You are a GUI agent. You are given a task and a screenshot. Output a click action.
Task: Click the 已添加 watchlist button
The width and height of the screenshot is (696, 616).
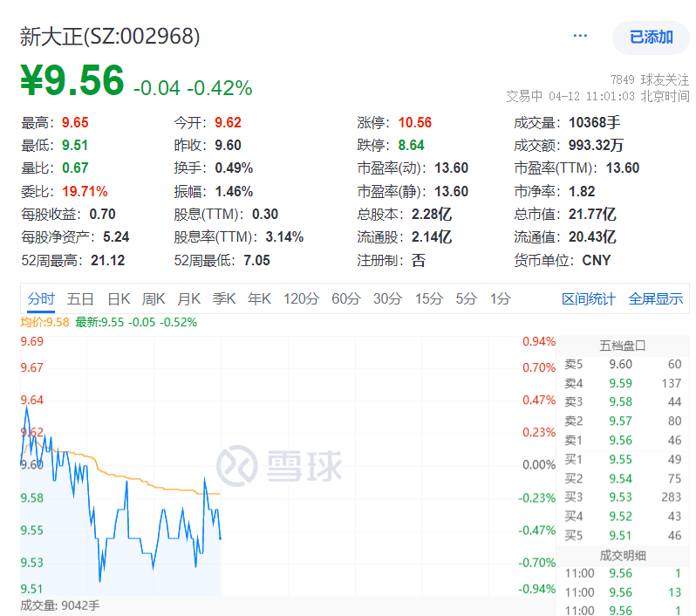[651, 38]
